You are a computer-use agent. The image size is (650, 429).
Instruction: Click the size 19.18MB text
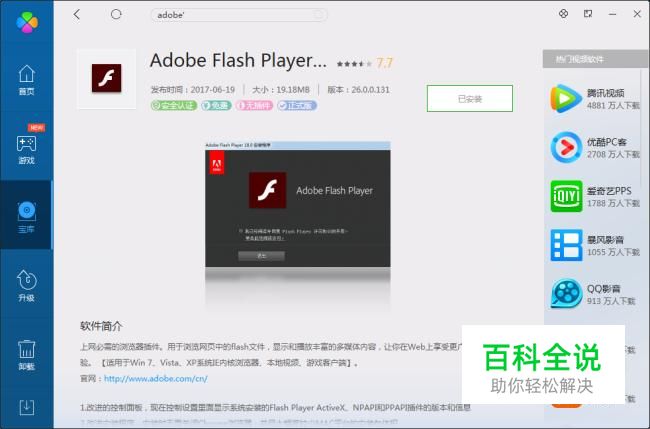tap(281, 90)
